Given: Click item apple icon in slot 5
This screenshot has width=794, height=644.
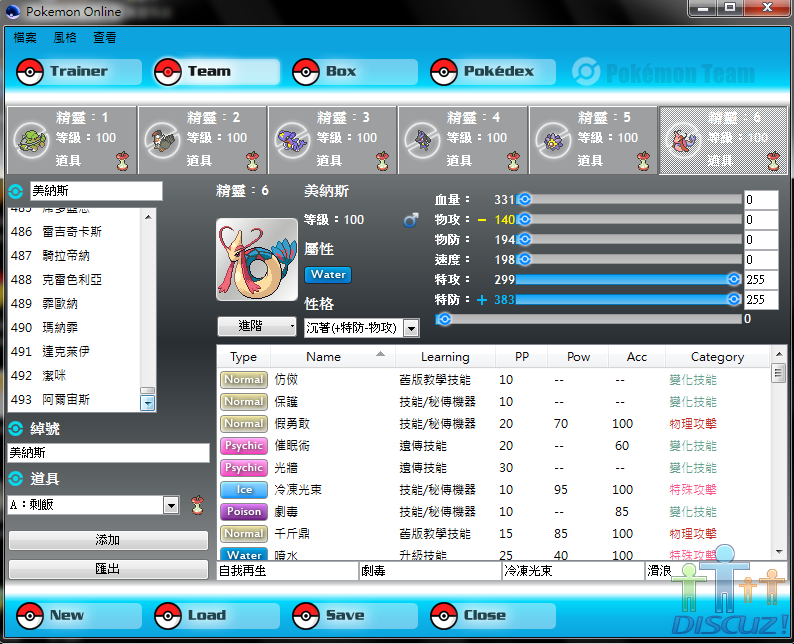Looking at the screenshot, I should click(643, 161).
